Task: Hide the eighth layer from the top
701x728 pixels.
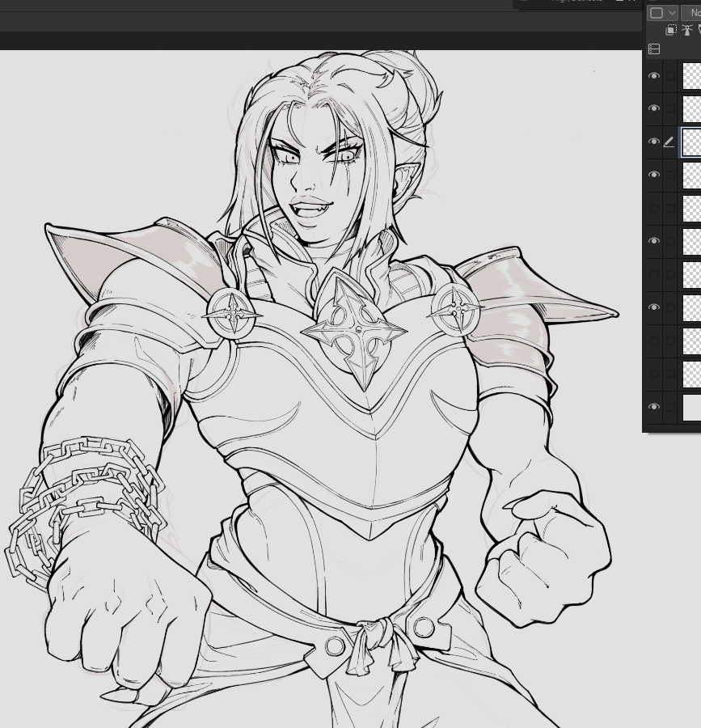Action: [x=654, y=307]
